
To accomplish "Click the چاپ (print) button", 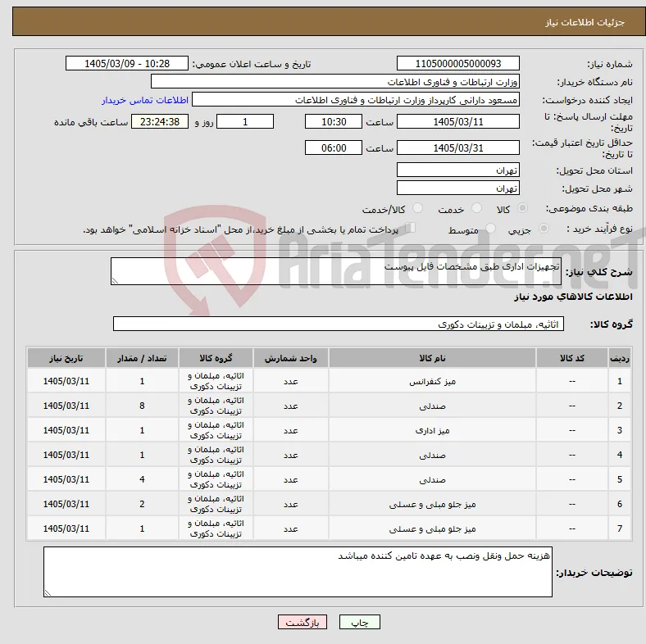I will click(359, 622).
